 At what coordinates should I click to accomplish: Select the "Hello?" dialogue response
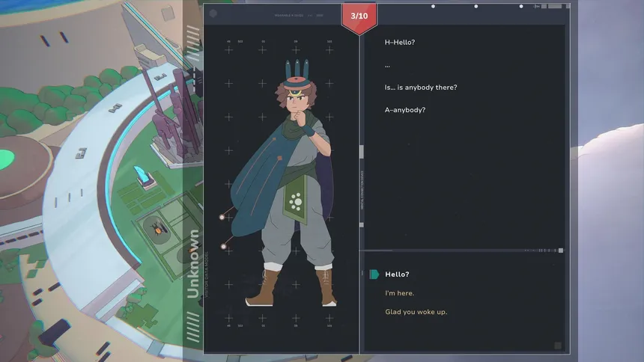pos(397,274)
